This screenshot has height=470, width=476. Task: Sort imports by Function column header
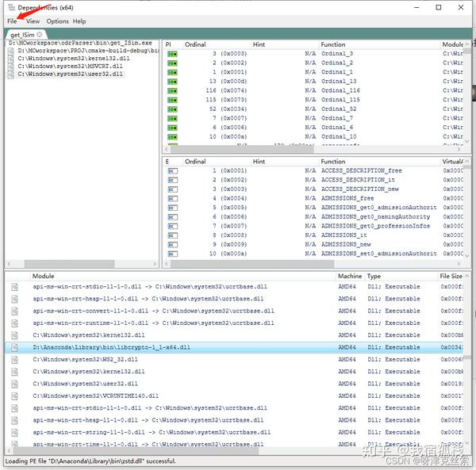pyautogui.click(x=379, y=44)
